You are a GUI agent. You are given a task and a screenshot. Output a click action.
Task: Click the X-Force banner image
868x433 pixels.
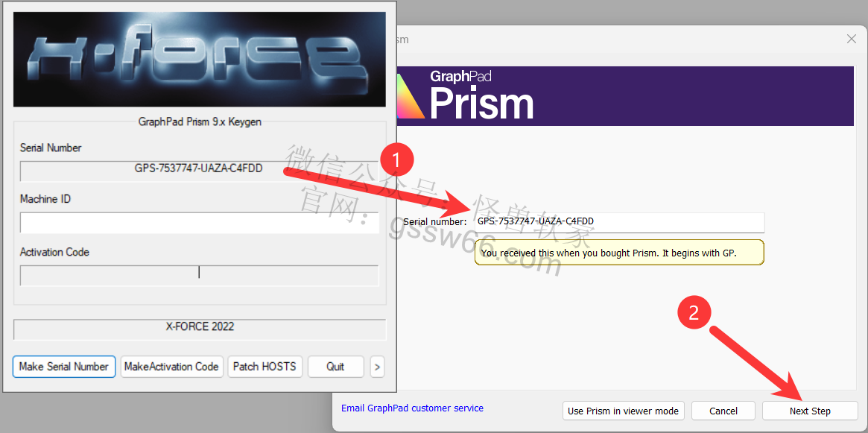point(199,59)
